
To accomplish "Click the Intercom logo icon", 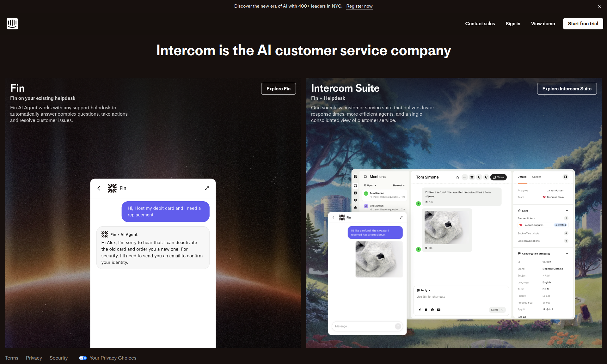I will (12, 24).
